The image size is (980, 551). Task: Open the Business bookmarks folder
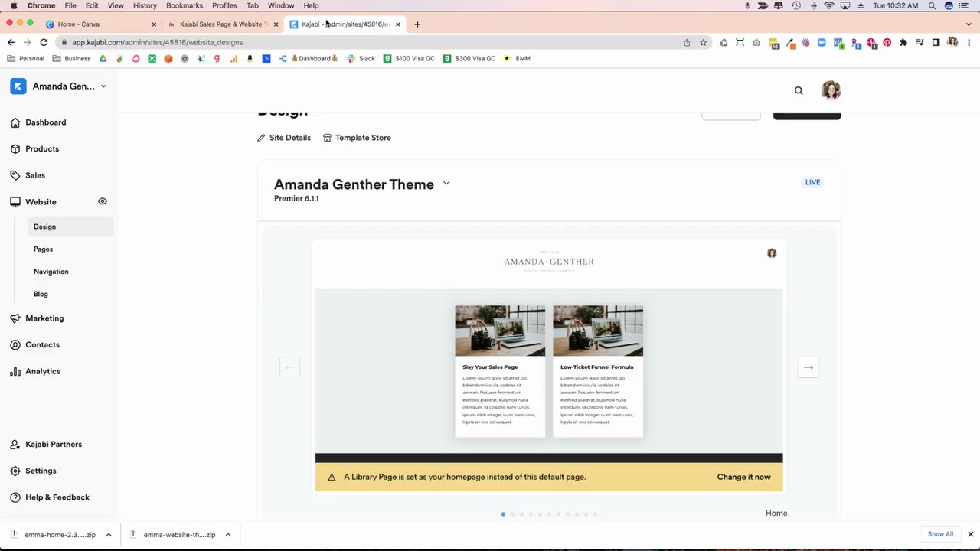coord(72,59)
